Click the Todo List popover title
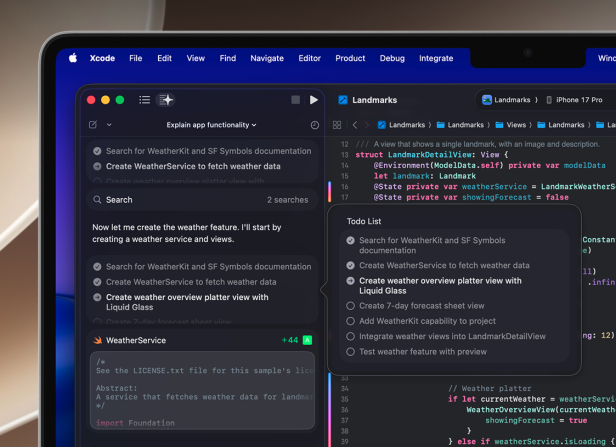Image resolution: width=616 pixels, height=447 pixels. pos(364,221)
